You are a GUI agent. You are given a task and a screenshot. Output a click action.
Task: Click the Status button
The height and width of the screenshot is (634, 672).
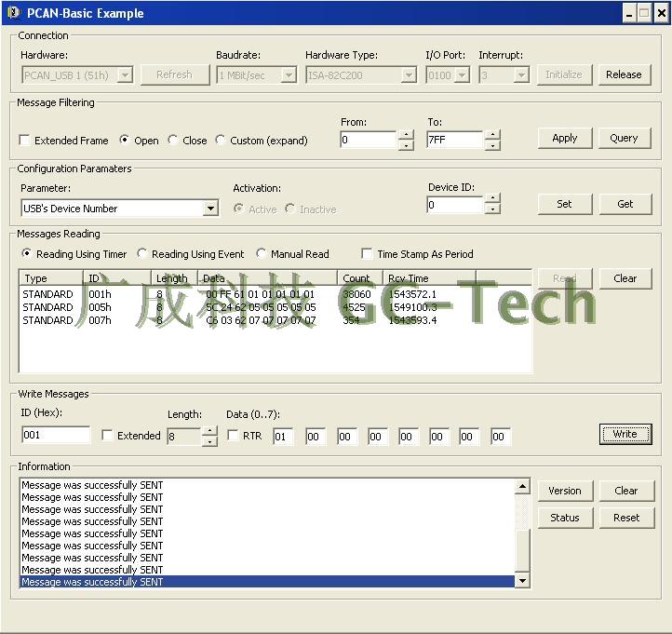click(x=564, y=518)
